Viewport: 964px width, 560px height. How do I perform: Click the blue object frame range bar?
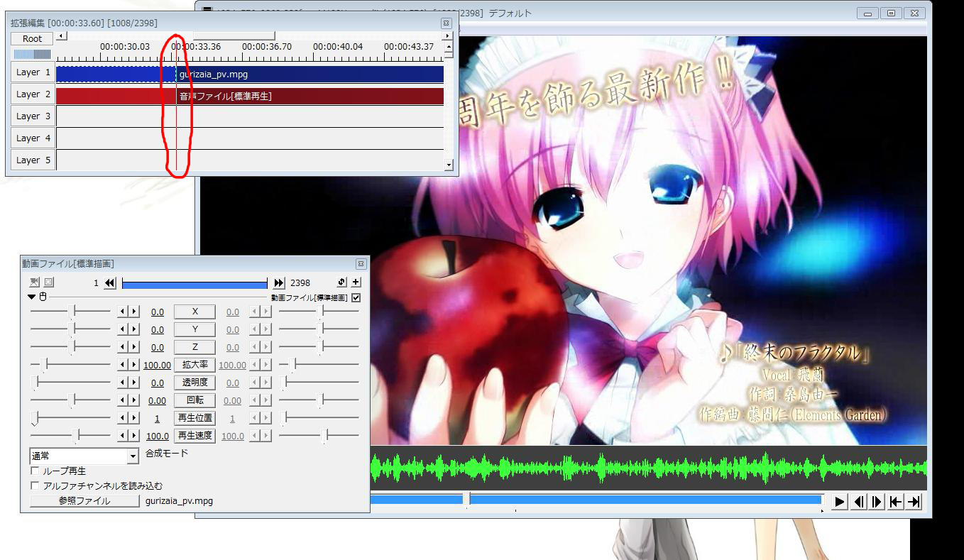click(195, 283)
